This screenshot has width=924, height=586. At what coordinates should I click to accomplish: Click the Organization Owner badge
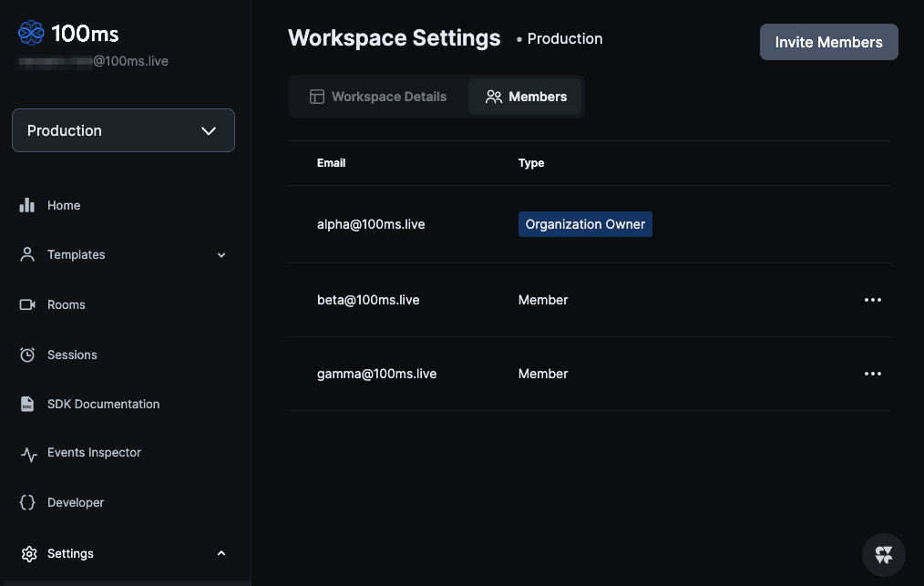(585, 224)
